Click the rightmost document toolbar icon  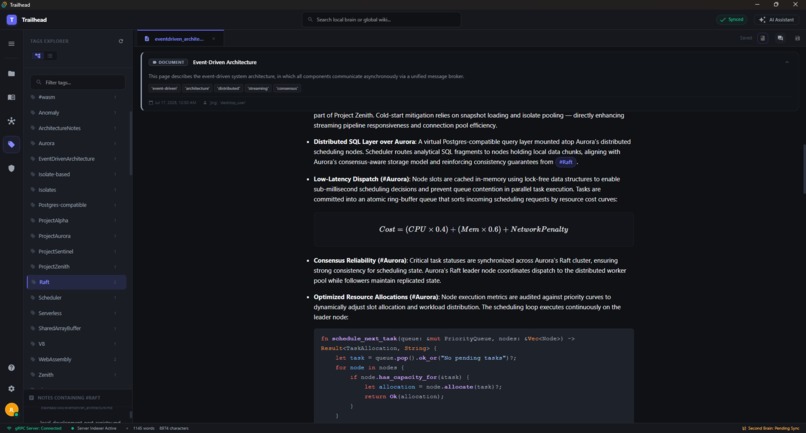797,38
